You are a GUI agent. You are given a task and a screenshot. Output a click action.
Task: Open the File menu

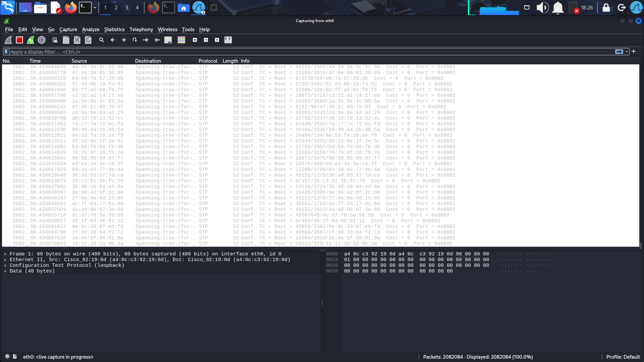(x=9, y=29)
